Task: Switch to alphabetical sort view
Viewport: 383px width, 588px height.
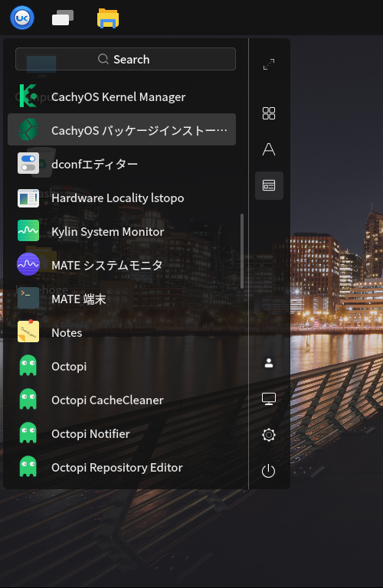Action: coord(269,149)
